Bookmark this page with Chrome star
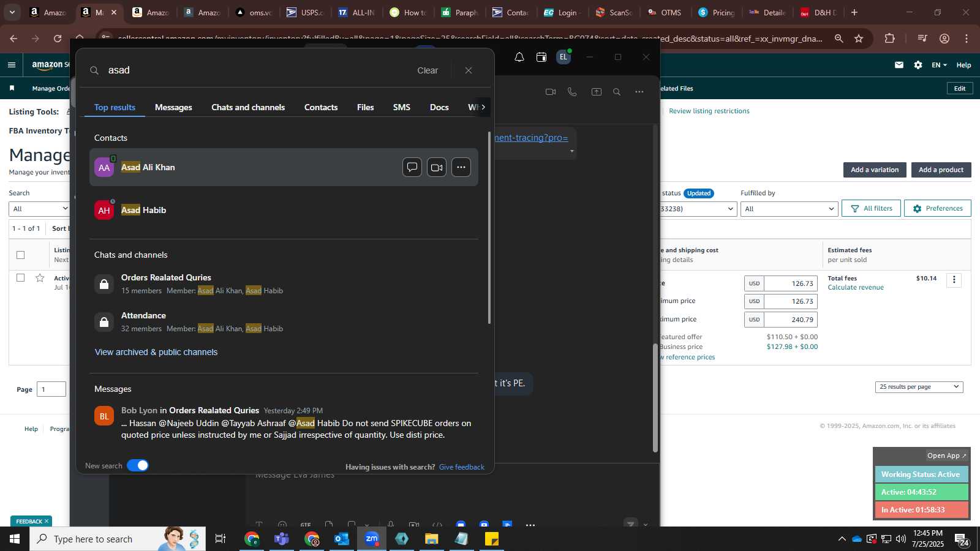This screenshot has width=980, height=551. 859,39
